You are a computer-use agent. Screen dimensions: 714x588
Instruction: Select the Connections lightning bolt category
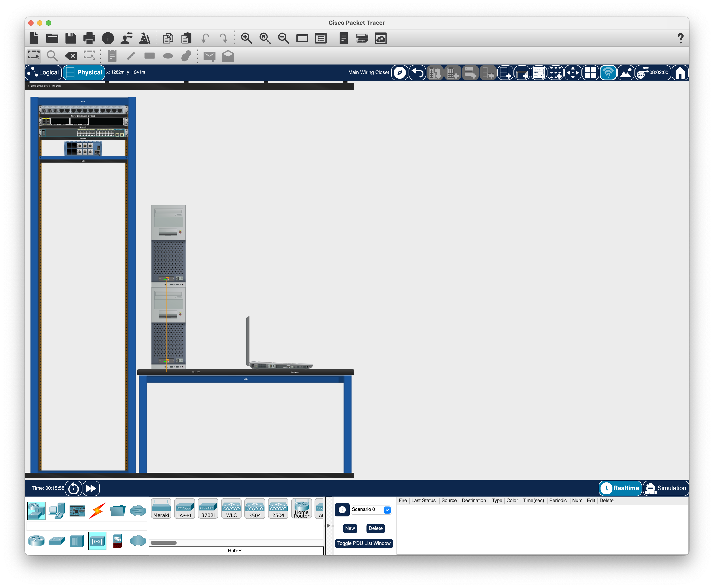tap(97, 510)
